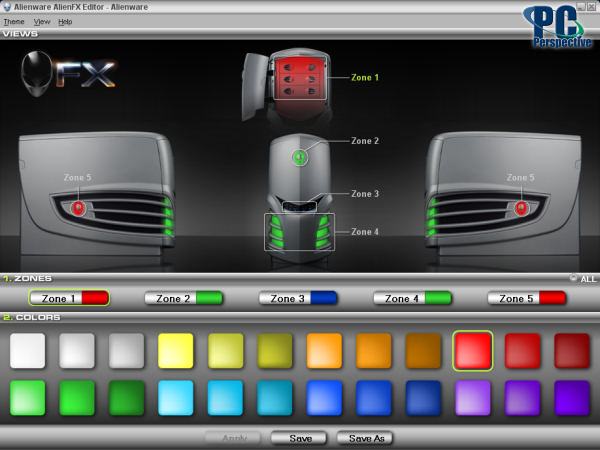Choose the medium purple swatch
600x450 pixels.
(522, 398)
